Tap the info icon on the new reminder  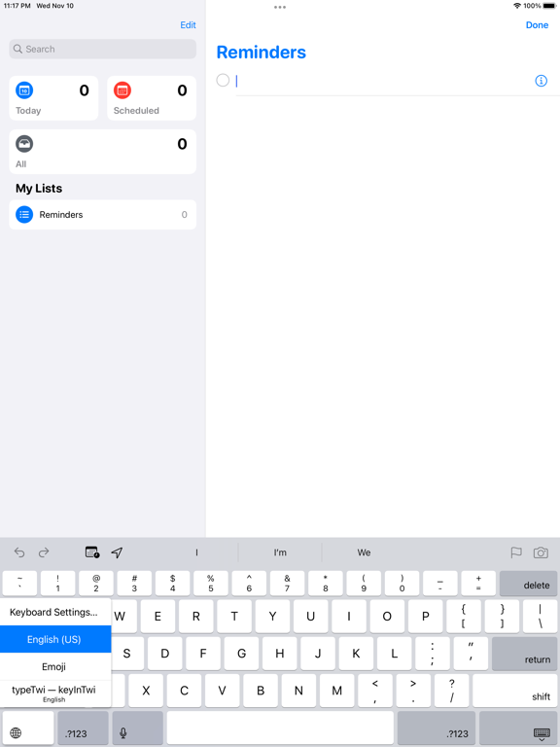tap(541, 81)
